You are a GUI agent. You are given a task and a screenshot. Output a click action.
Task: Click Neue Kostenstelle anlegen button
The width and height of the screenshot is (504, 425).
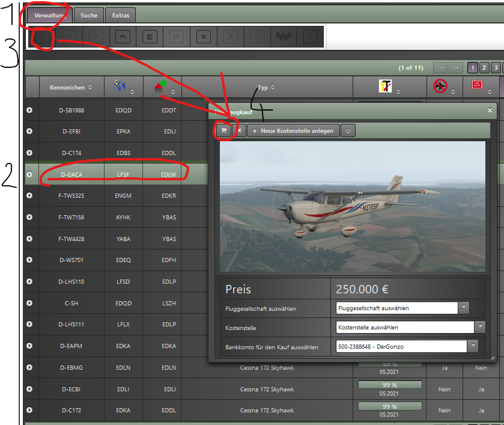click(293, 130)
